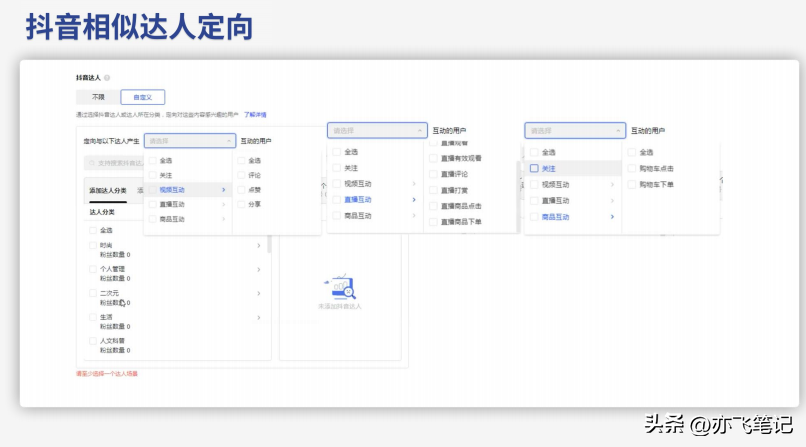Expand the blue chevron next to highlighted 视频互动

click(224, 190)
